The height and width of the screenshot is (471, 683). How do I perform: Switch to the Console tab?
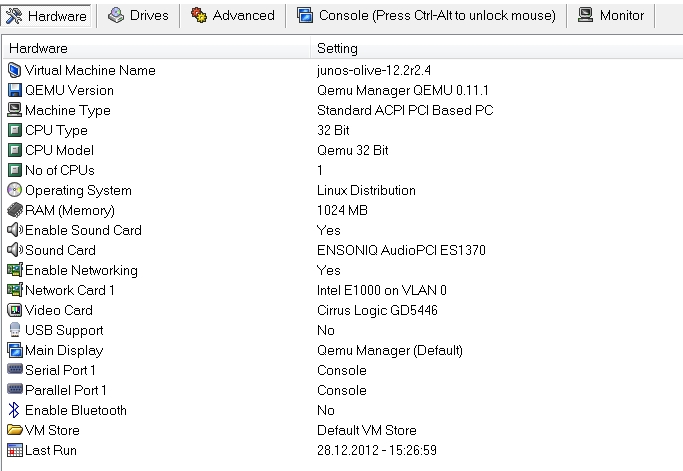[x=426, y=16]
